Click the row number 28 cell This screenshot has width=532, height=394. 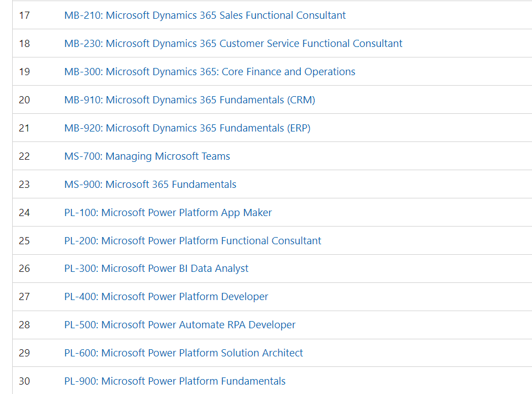[x=24, y=325]
